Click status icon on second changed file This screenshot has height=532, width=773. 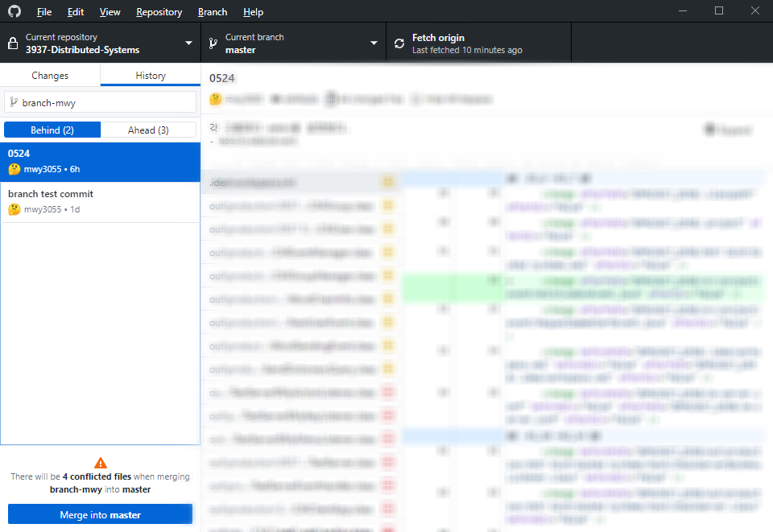[388, 205]
